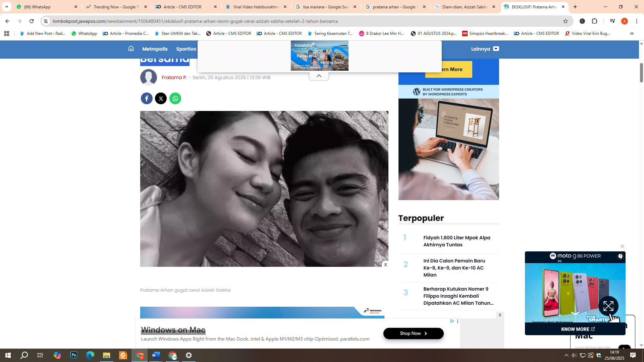Open Calon Pemain Baru AC Milan article
Image resolution: width=644 pixels, height=362 pixels.
[x=454, y=268]
